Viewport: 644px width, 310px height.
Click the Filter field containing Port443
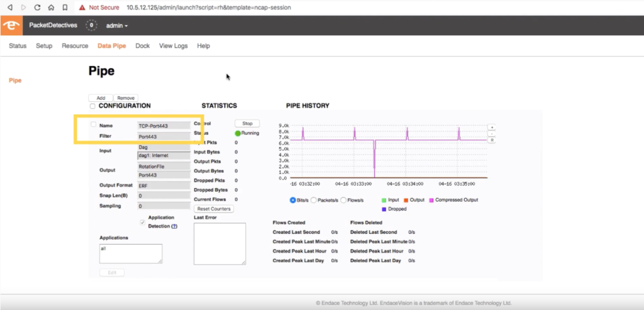164,136
